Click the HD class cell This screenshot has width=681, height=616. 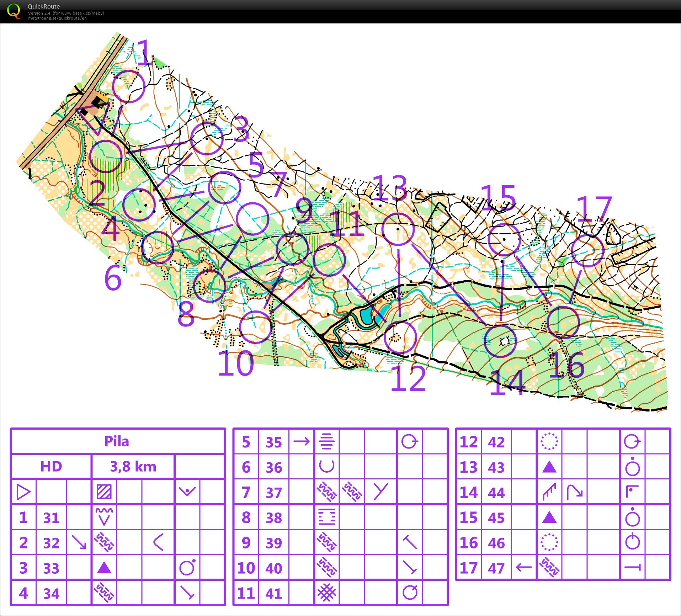(51, 467)
